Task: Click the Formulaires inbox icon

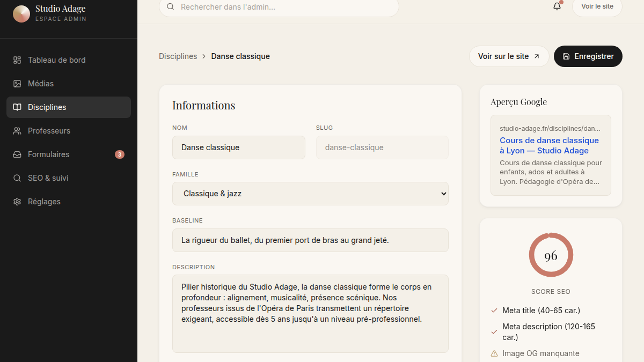Action: point(17,154)
